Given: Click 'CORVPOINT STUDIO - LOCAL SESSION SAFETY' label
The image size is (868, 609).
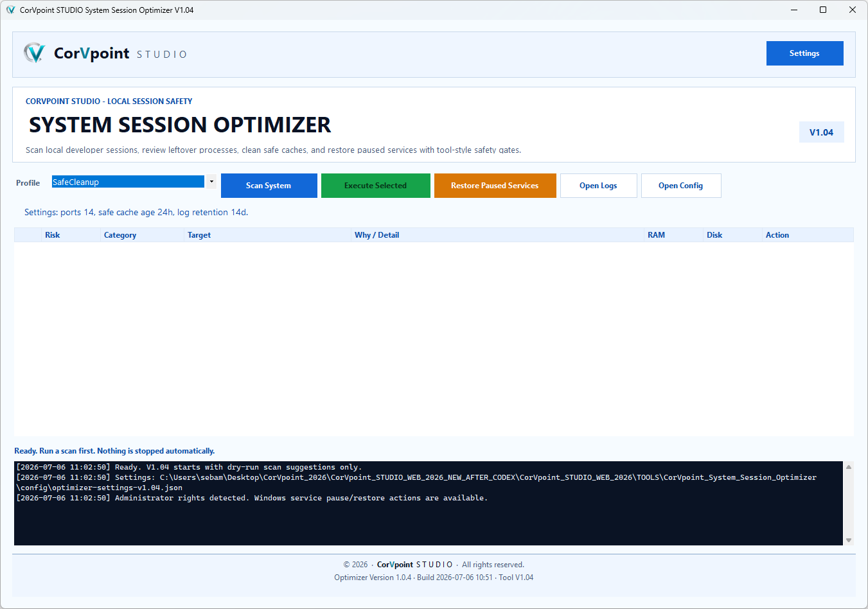Looking at the screenshot, I should (x=109, y=101).
